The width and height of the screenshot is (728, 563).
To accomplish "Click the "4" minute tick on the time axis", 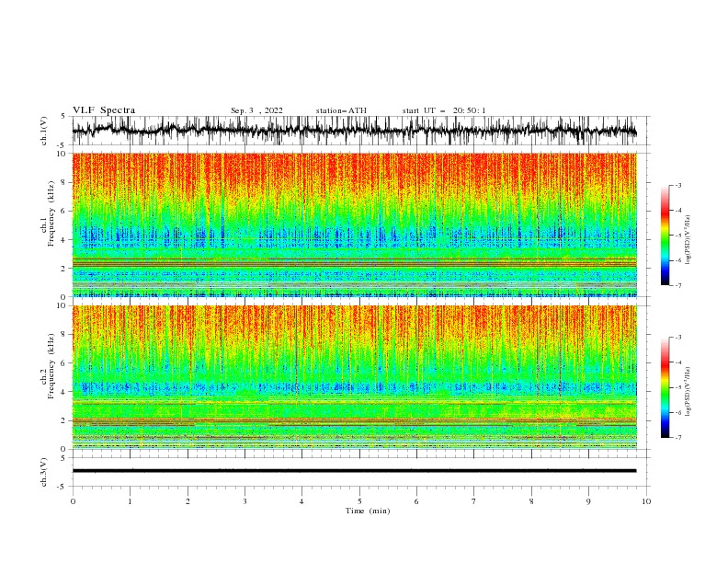I will (301, 501).
